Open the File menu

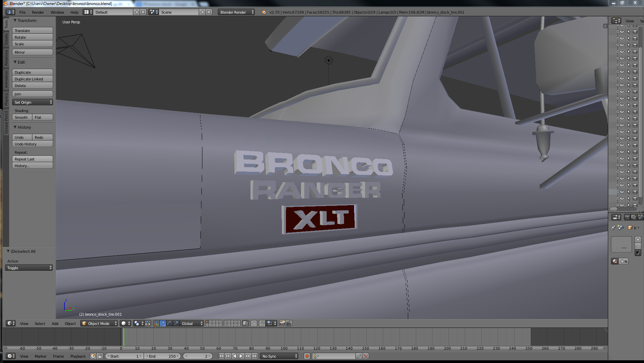pyautogui.click(x=22, y=12)
